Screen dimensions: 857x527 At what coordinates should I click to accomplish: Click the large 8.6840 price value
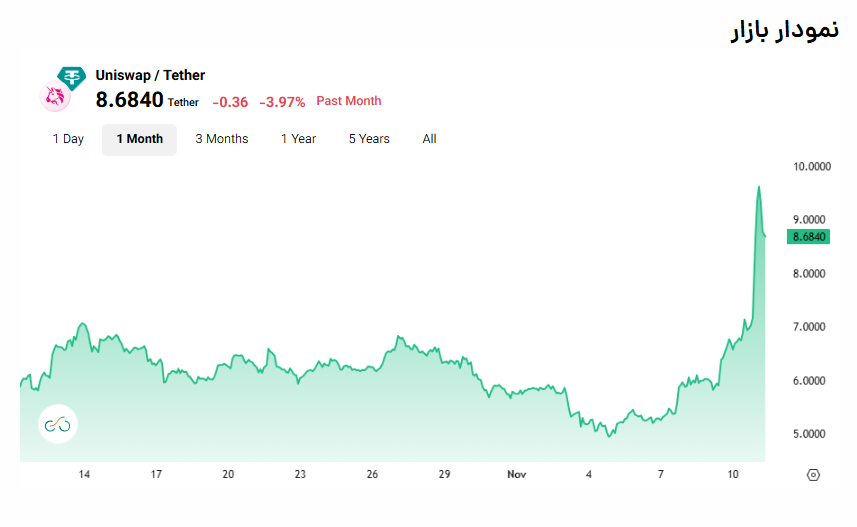click(129, 100)
